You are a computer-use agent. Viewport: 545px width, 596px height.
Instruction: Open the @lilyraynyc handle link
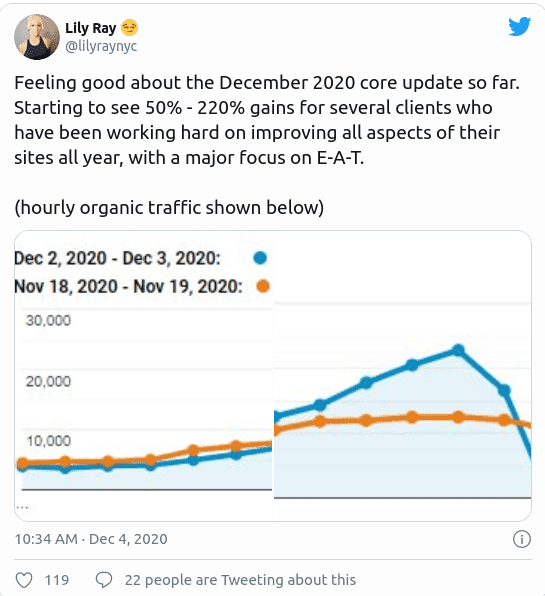tap(101, 46)
